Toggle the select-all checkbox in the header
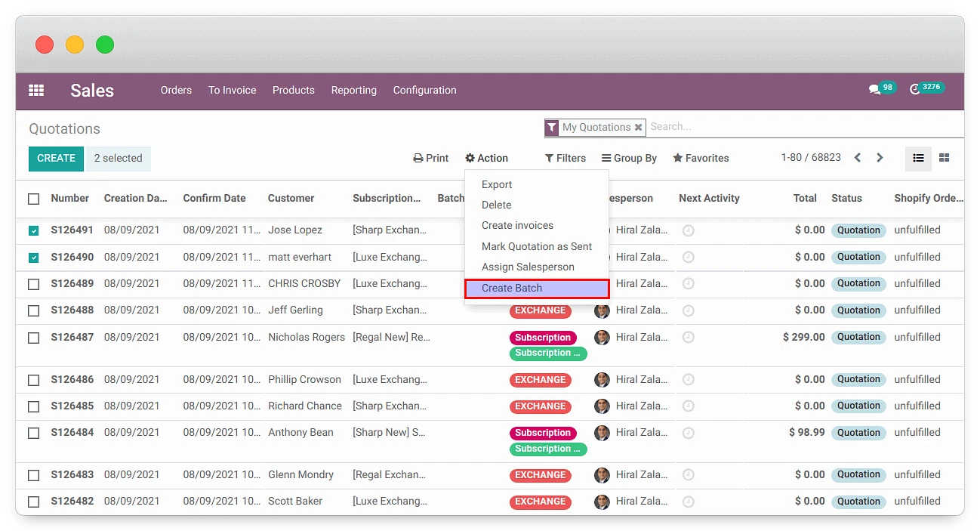980x531 pixels. click(x=33, y=198)
